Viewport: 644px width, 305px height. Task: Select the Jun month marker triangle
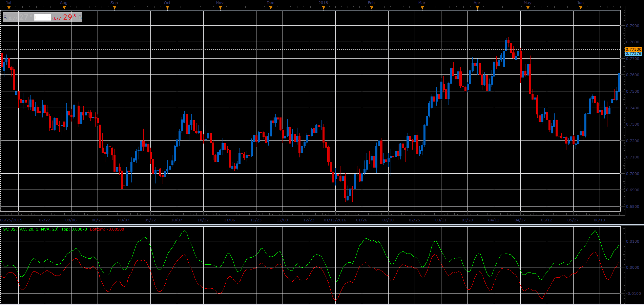tap(581, 7)
